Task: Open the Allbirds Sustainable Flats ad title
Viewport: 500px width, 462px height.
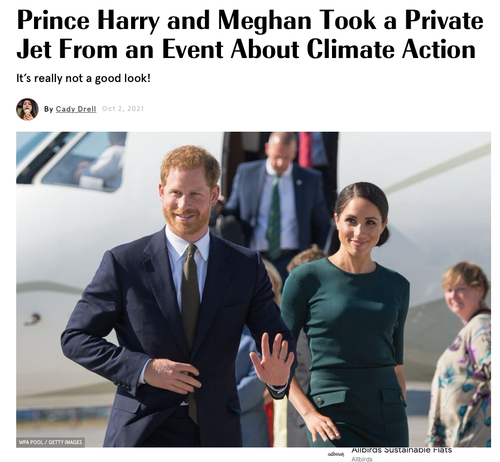Action: (402, 450)
